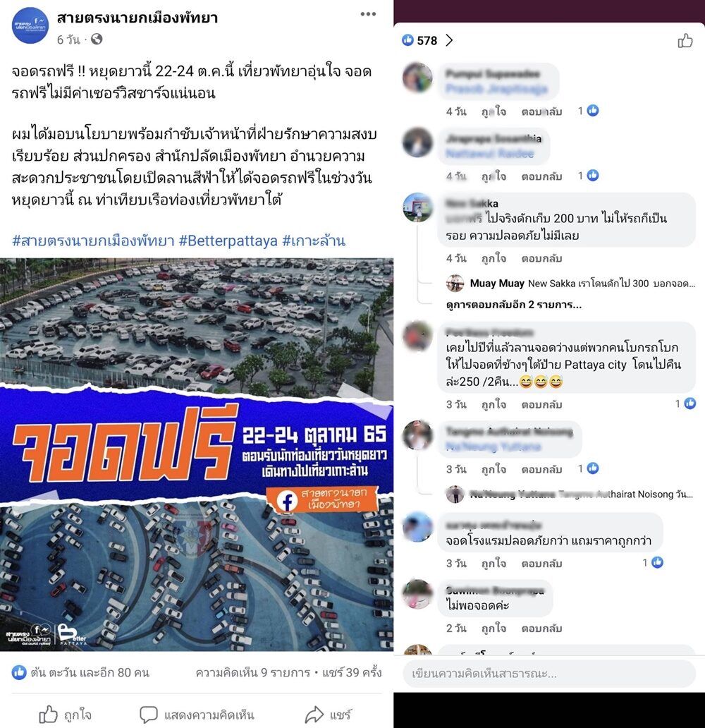Click ตอบกลับ under the ไม่พอจอดค่ะ comment

click(541, 628)
